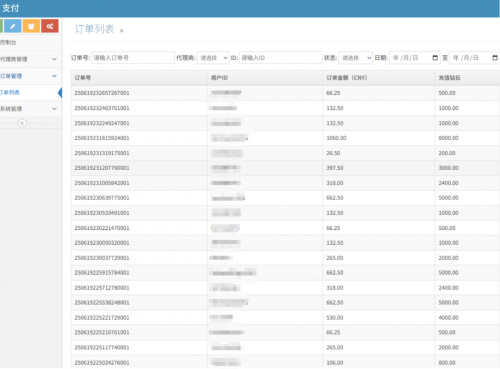Select order 250619230533491001

(102, 213)
